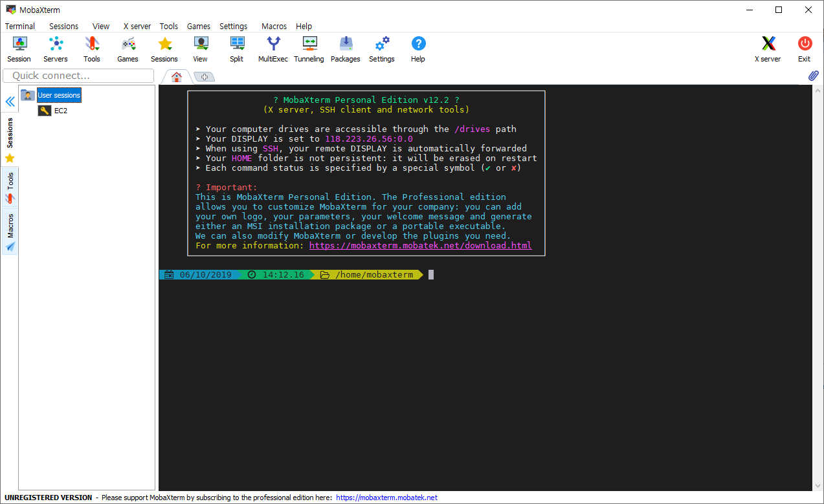Click the MobaXterm title bar app icon
The height and width of the screenshot is (504, 824).
10,10
